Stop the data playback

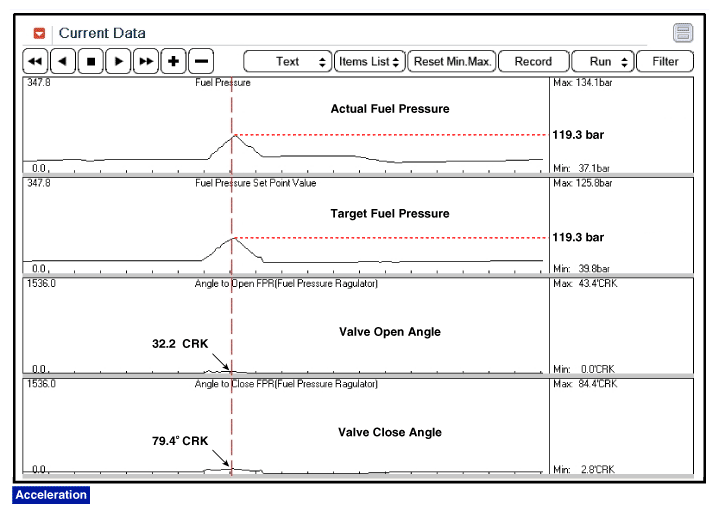[91, 61]
